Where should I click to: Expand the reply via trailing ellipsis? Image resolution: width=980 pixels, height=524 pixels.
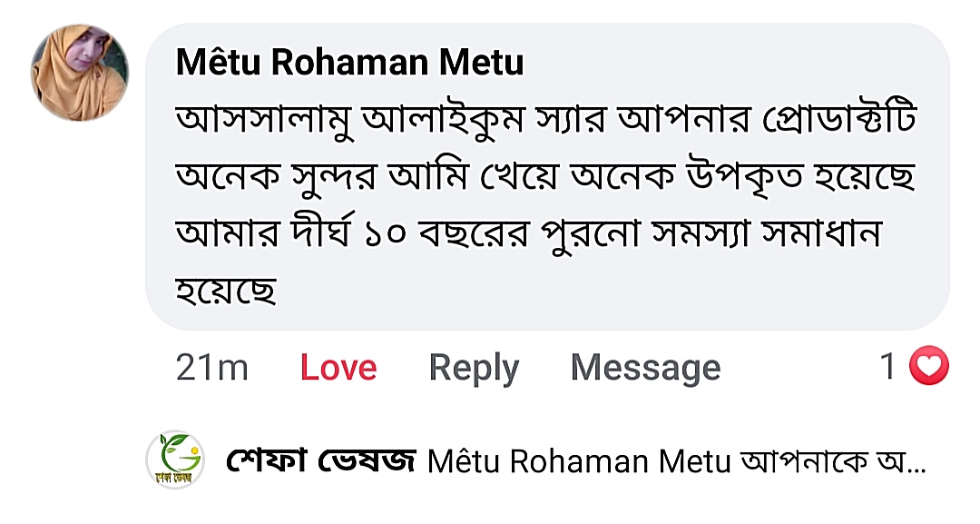(916, 465)
